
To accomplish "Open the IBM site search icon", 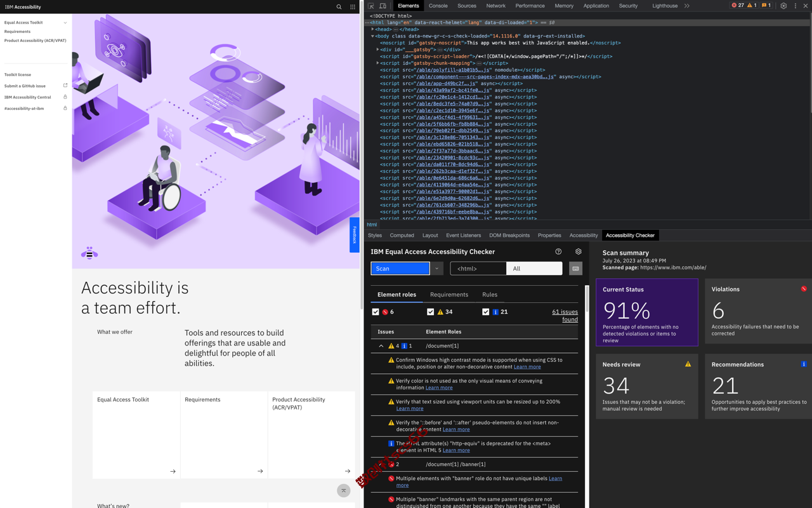I will 339,7.
